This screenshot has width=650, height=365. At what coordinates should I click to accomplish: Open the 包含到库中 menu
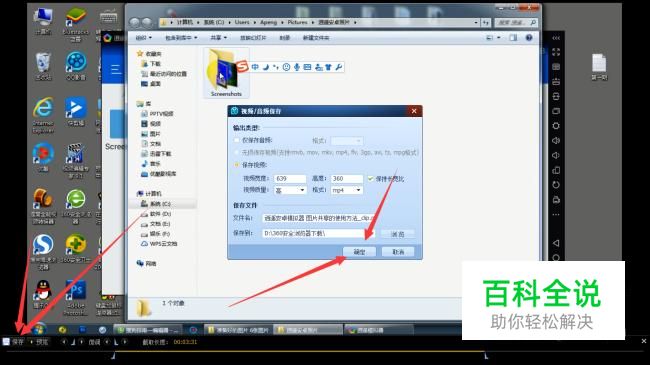[181, 38]
